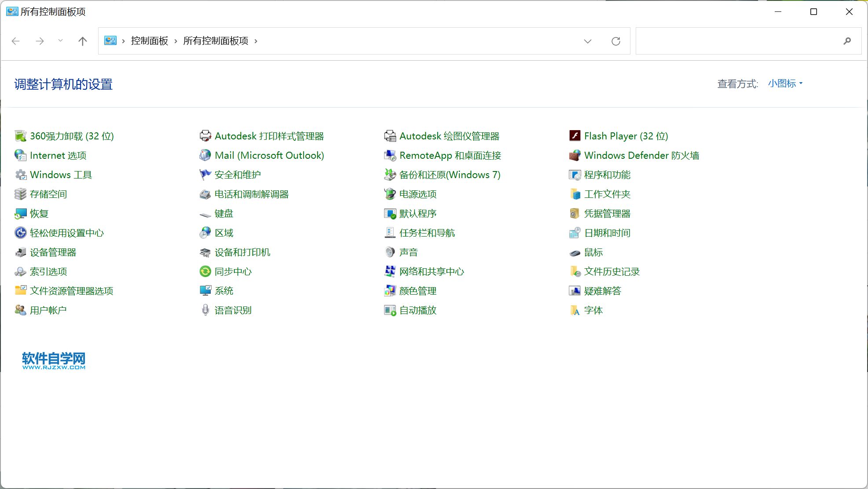Screen dimensions: 868x489
Task: Click into the control panel search box
Action: coord(739,41)
